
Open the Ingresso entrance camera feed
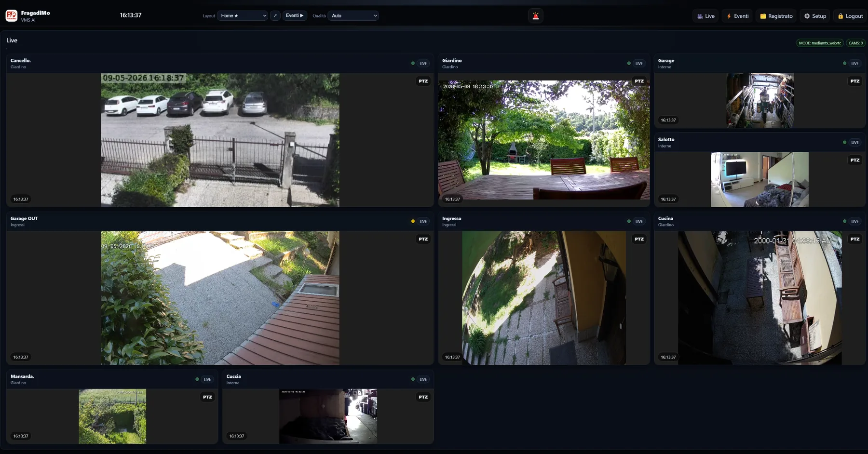coord(544,298)
